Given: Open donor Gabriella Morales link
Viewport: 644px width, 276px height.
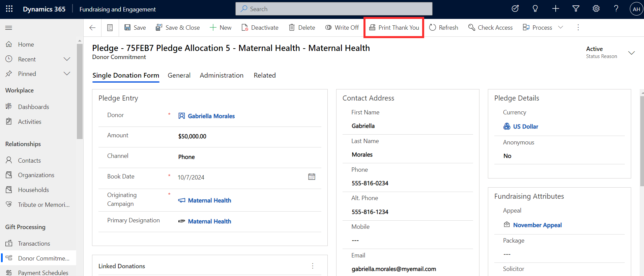Looking at the screenshot, I should [x=211, y=116].
